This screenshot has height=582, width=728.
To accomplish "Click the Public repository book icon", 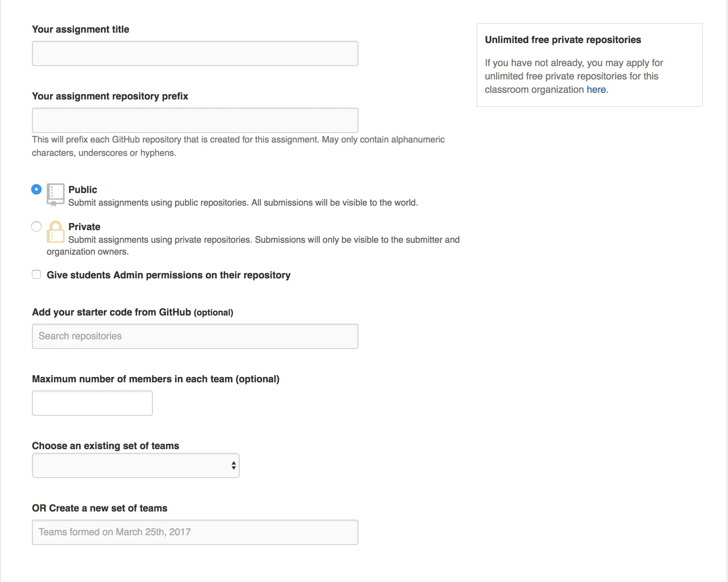I will coord(55,194).
